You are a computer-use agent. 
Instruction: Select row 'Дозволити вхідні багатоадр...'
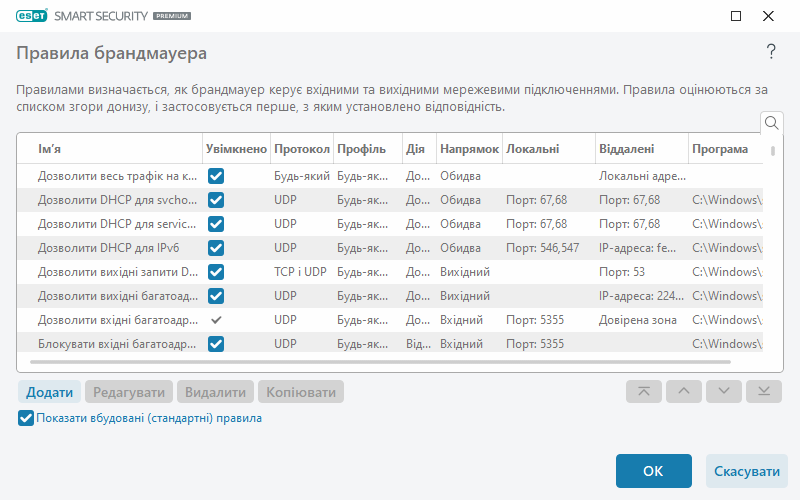point(390,320)
